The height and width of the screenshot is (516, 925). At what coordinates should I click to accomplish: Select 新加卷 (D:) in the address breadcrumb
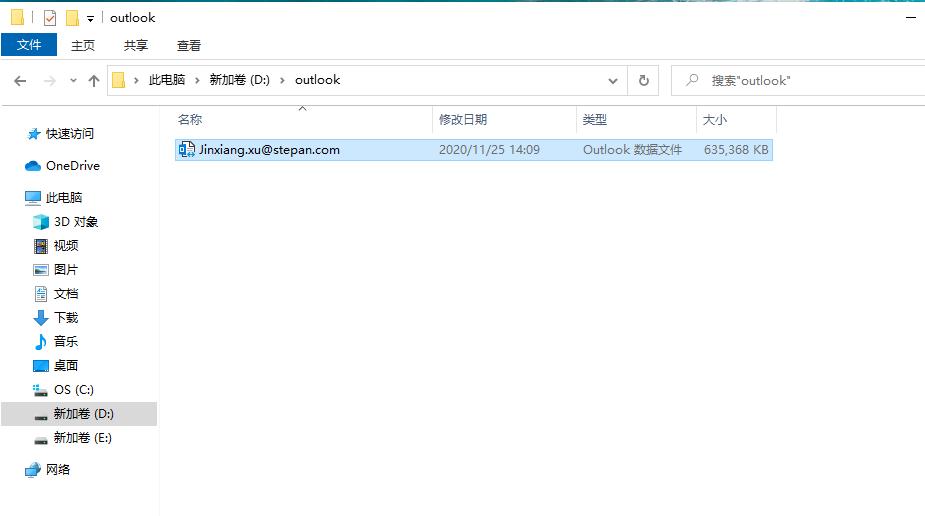[240, 80]
